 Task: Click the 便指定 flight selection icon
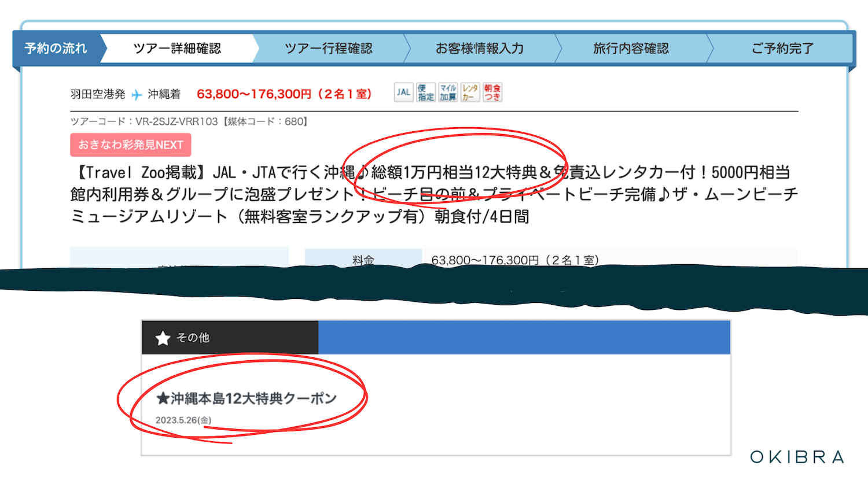[426, 93]
